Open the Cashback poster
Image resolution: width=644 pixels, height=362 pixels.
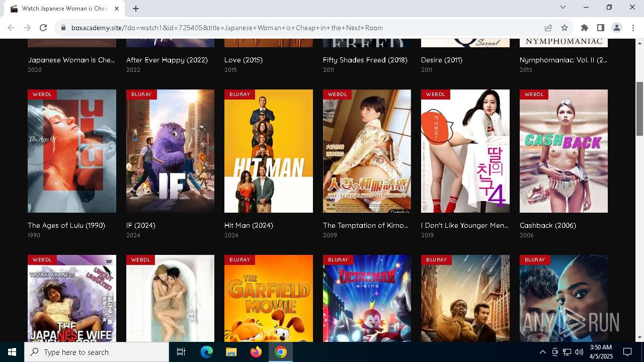[x=563, y=151]
